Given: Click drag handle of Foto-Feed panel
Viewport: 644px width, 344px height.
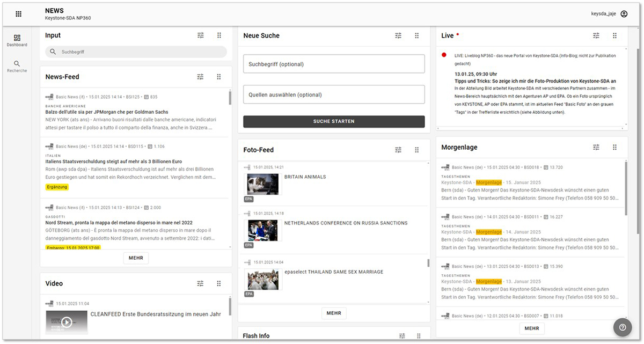Looking at the screenshot, I should (416, 150).
